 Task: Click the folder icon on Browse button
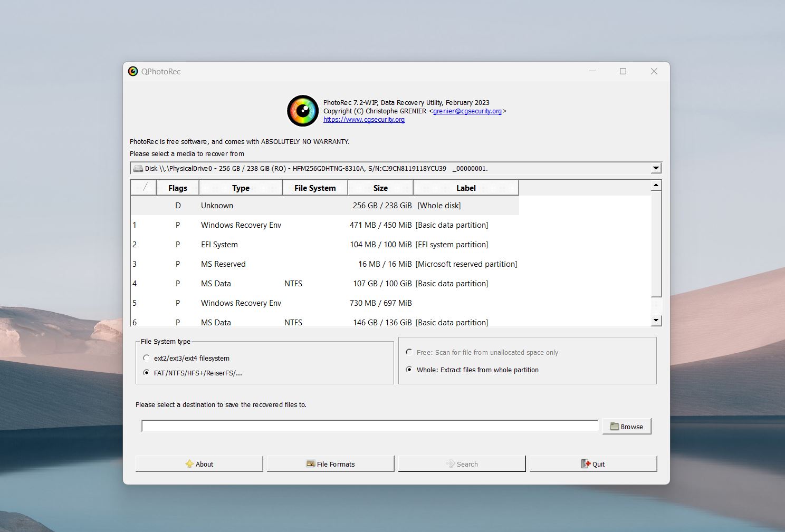point(615,426)
